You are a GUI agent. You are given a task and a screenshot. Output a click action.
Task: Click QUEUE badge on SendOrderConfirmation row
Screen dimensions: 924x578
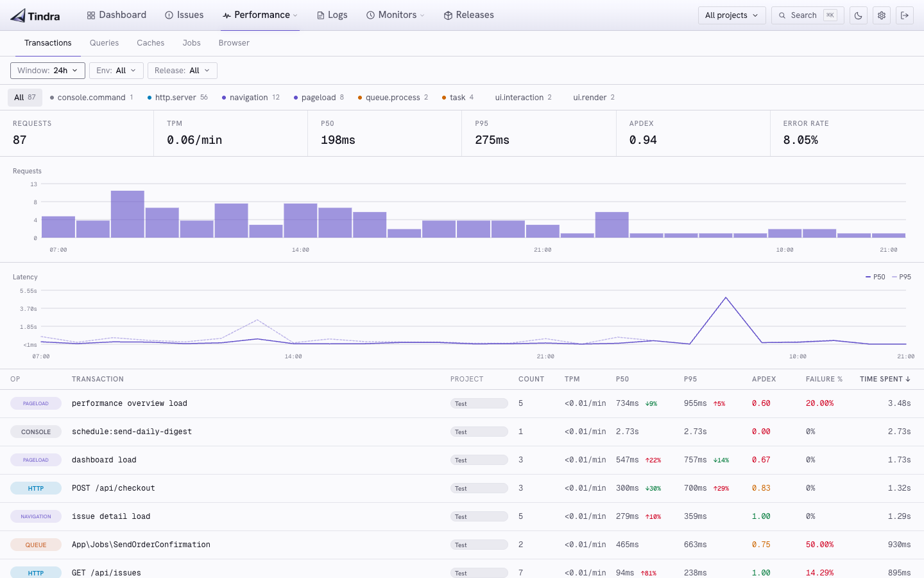tap(36, 545)
